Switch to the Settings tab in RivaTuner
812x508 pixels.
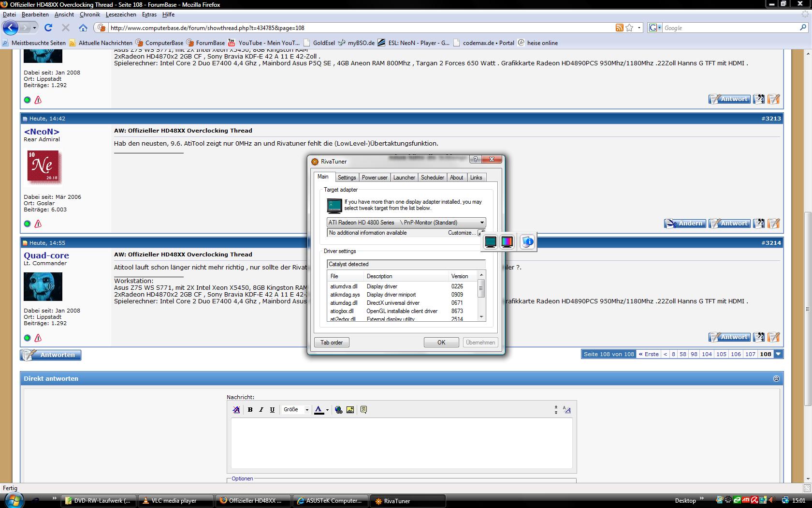(347, 178)
